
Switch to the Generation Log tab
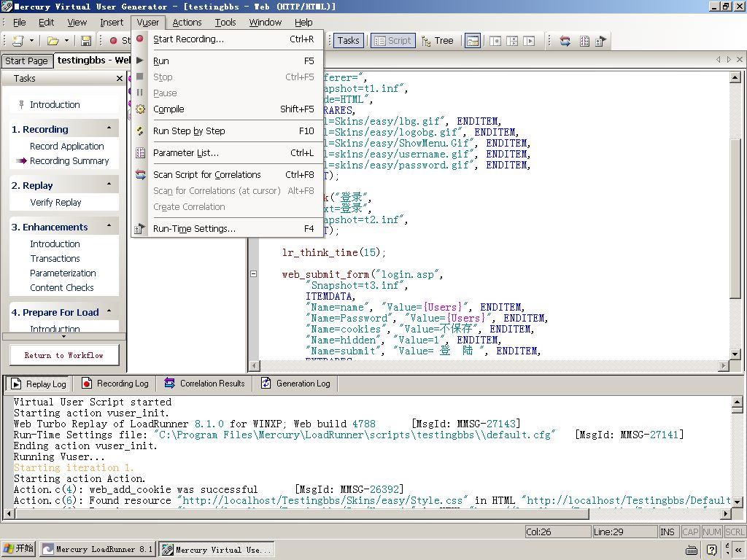coord(295,384)
